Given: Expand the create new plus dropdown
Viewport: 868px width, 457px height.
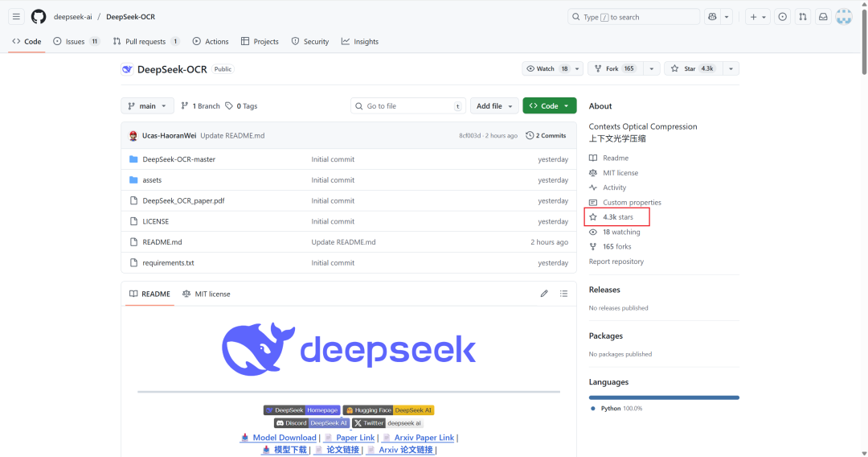Looking at the screenshot, I should 758,17.
